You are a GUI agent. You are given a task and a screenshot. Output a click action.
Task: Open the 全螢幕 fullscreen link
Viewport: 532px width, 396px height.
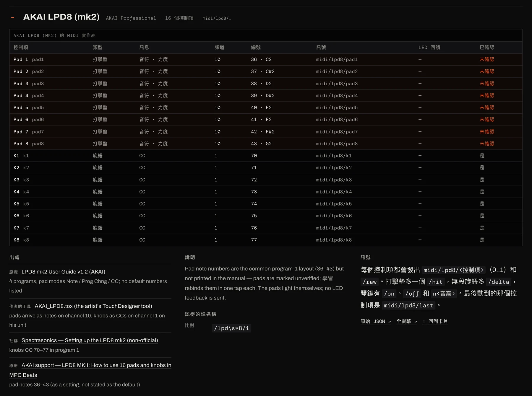click(x=407, y=321)
